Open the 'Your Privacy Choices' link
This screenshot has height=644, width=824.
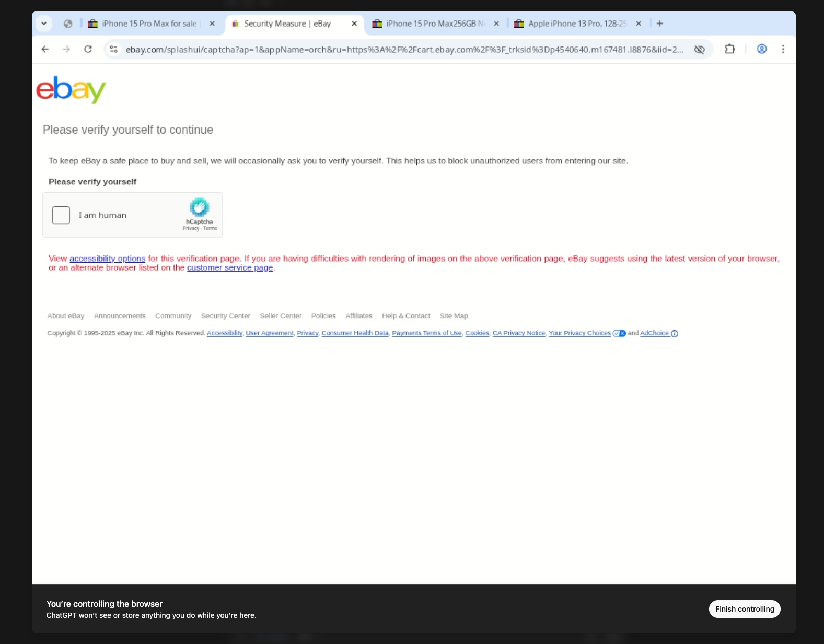point(579,333)
